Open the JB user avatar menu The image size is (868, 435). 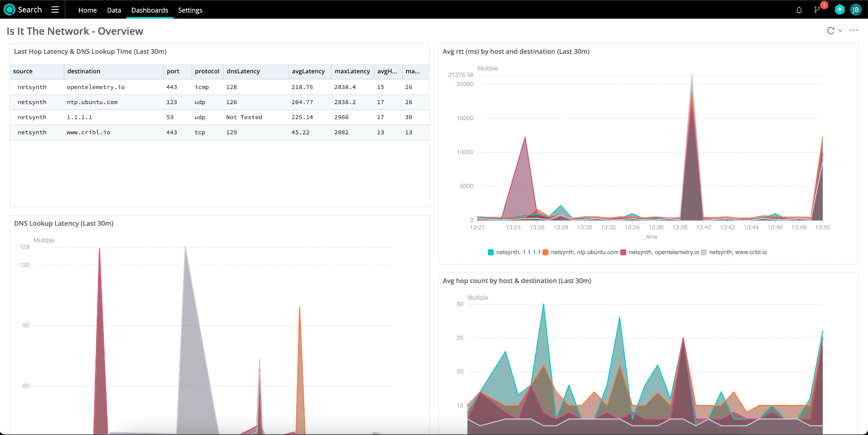pos(856,10)
